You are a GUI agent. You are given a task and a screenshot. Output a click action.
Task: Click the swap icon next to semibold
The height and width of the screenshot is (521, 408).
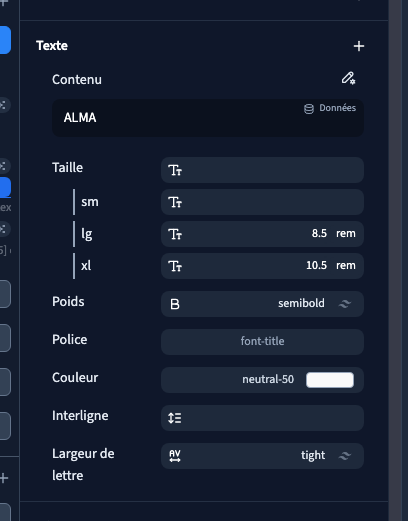pyautogui.click(x=345, y=304)
